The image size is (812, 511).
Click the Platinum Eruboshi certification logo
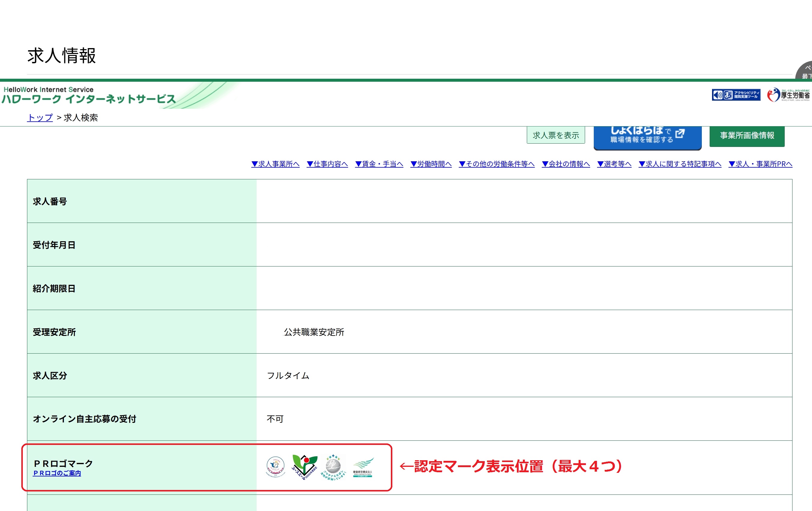(x=333, y=467)
